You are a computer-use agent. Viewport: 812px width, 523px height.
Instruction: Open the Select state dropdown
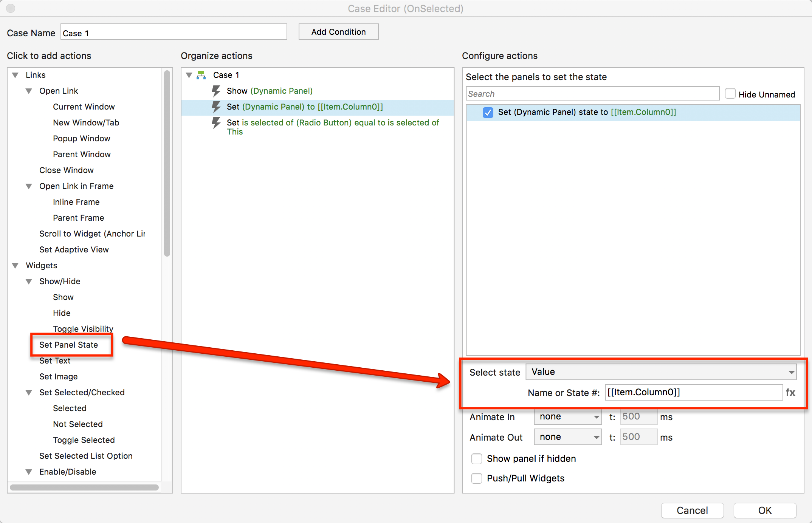click(661, 372)
